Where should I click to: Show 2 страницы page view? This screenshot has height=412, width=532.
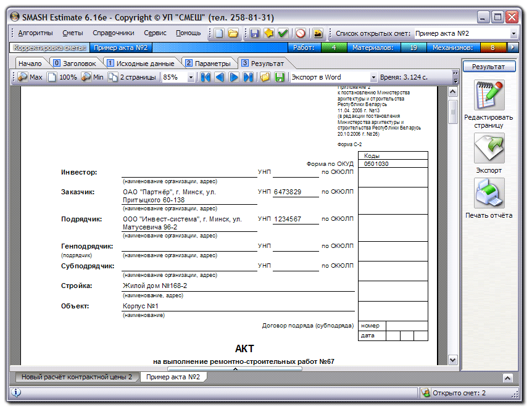coord(132,77)
